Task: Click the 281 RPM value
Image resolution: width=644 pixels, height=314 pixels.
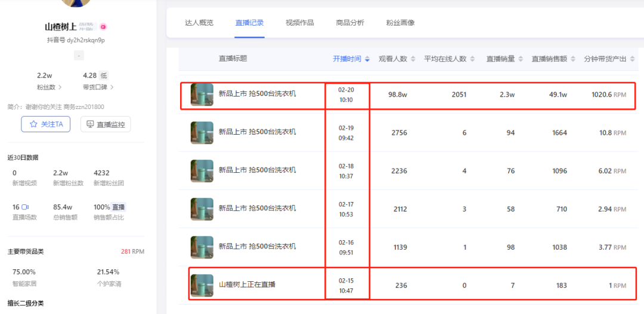Action: (132, 251)
